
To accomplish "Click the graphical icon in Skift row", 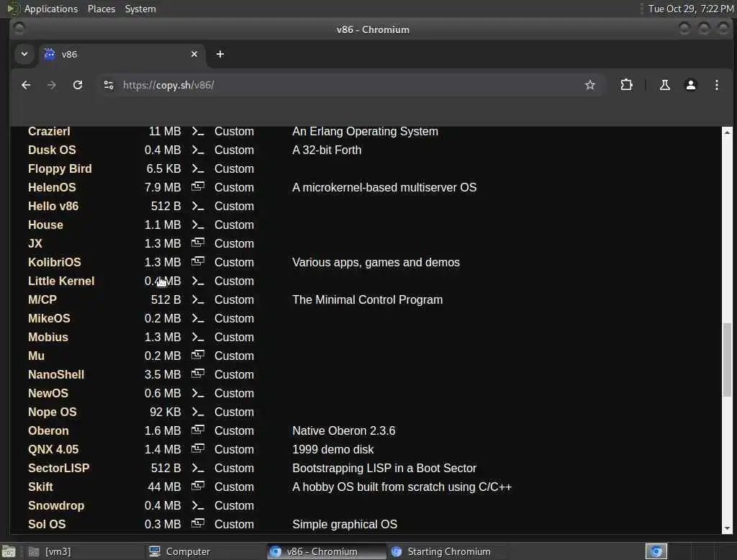I will (198, 486).
